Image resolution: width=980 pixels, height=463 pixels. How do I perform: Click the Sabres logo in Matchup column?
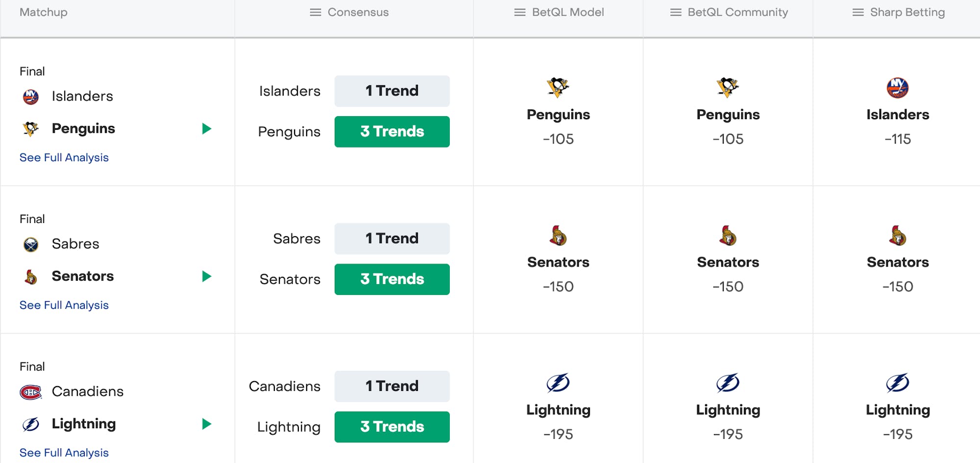(x=31, y=244)
